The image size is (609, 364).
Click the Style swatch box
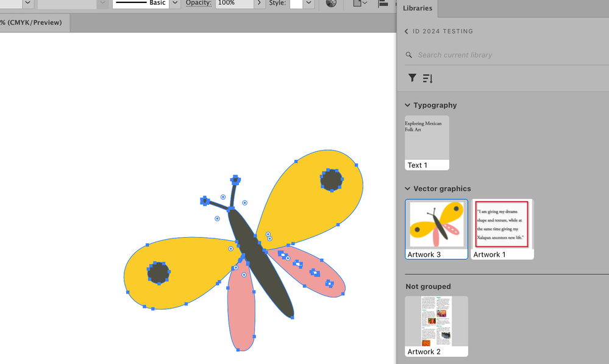click(296, 3)
